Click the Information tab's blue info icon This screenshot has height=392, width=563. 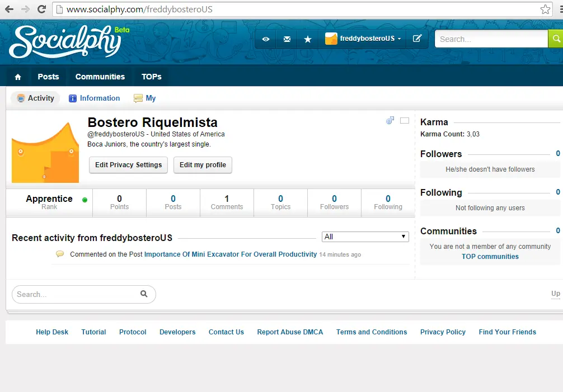click(73, 98)
